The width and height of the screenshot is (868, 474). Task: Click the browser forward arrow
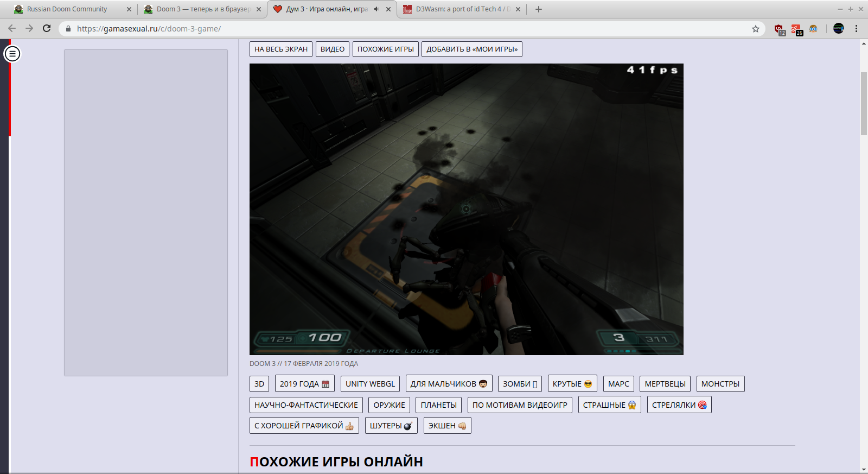29,28
